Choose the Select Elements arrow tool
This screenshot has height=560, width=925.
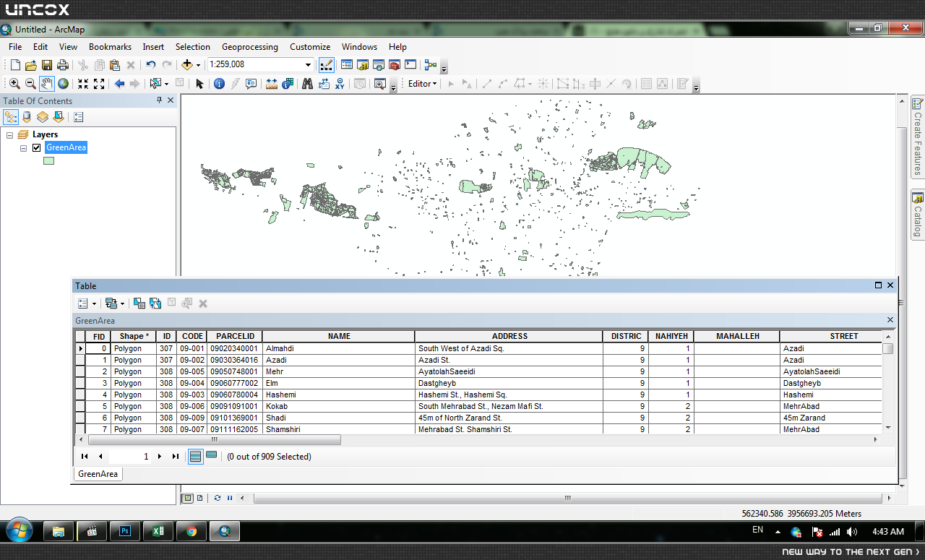pyautogui.click(x=200, y=84)
